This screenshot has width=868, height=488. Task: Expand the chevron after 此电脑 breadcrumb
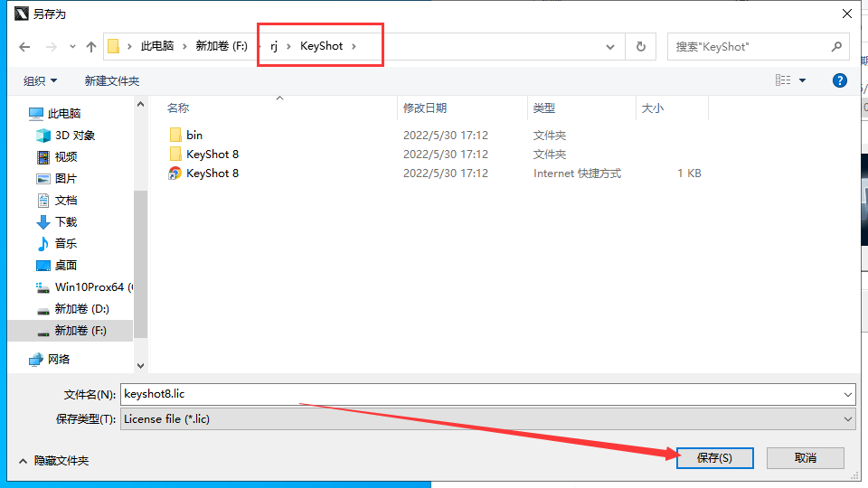pyautogui.click(x=184, y=46)
